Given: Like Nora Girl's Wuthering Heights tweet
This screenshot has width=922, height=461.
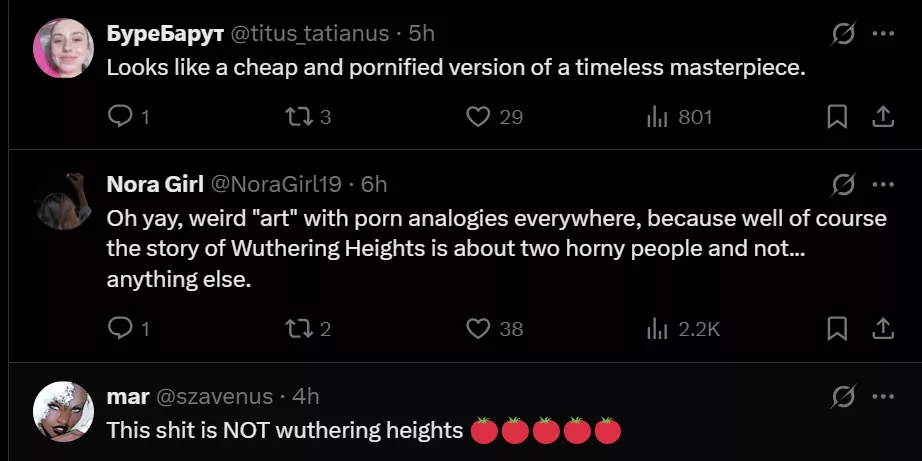Looking at the screenshot, I should [478, 328].
